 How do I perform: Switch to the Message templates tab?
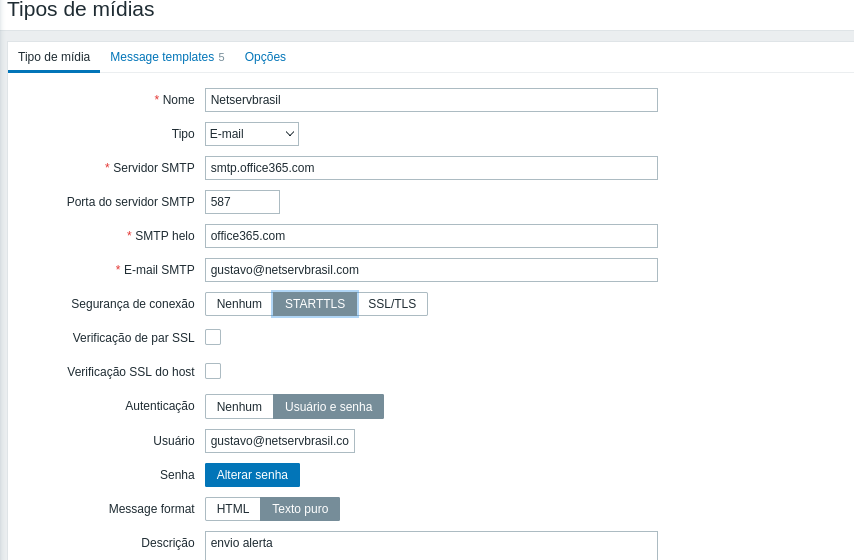click(162, 57)
